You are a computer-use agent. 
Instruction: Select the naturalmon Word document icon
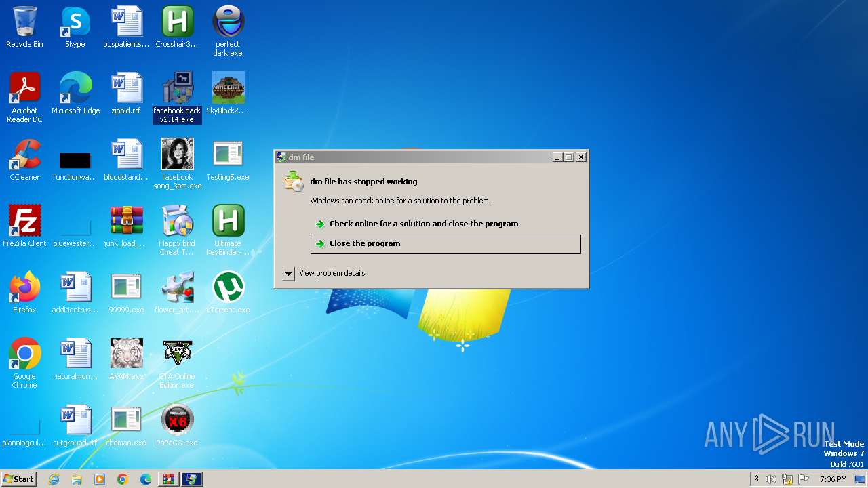(75, 360)
